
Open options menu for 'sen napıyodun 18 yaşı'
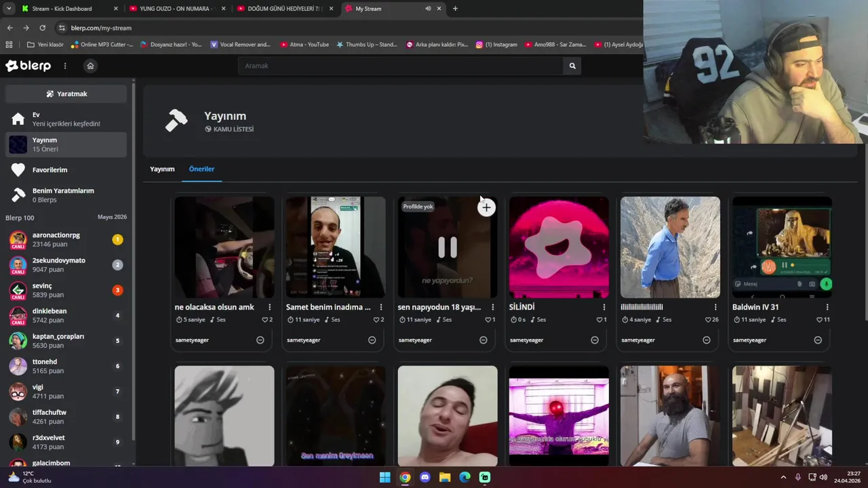(x=492, y=307)
